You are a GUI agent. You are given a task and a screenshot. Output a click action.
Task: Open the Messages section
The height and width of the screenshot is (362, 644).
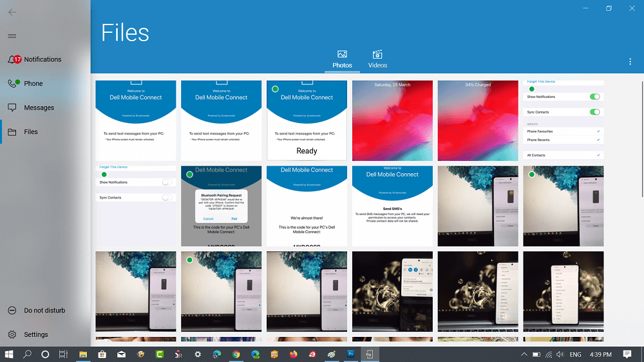pyautogui.click(x=45, y=108)
